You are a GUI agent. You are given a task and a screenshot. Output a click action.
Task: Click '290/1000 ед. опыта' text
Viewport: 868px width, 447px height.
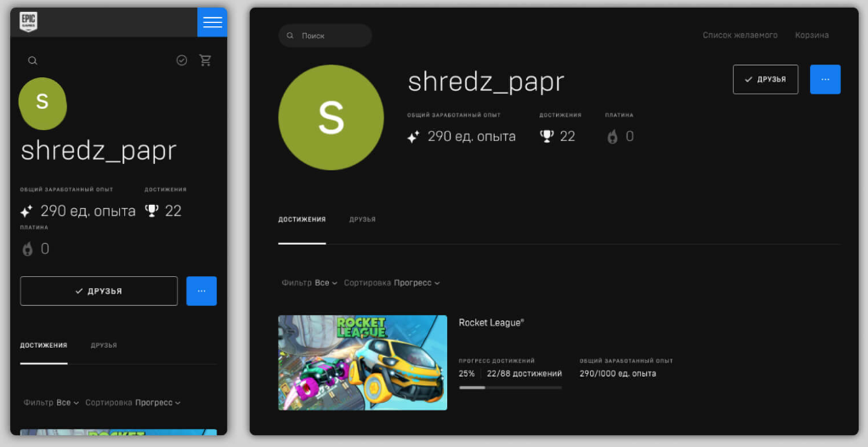tap(618, 373)
